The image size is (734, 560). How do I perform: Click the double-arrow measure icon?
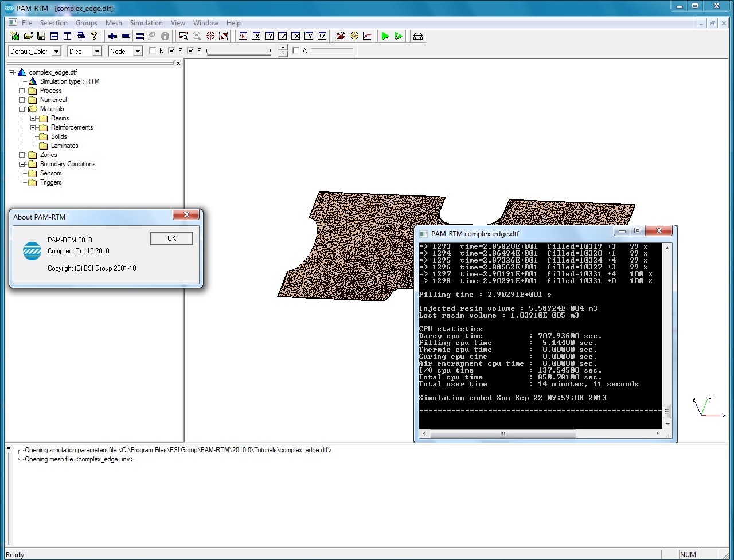pos(418,36)
